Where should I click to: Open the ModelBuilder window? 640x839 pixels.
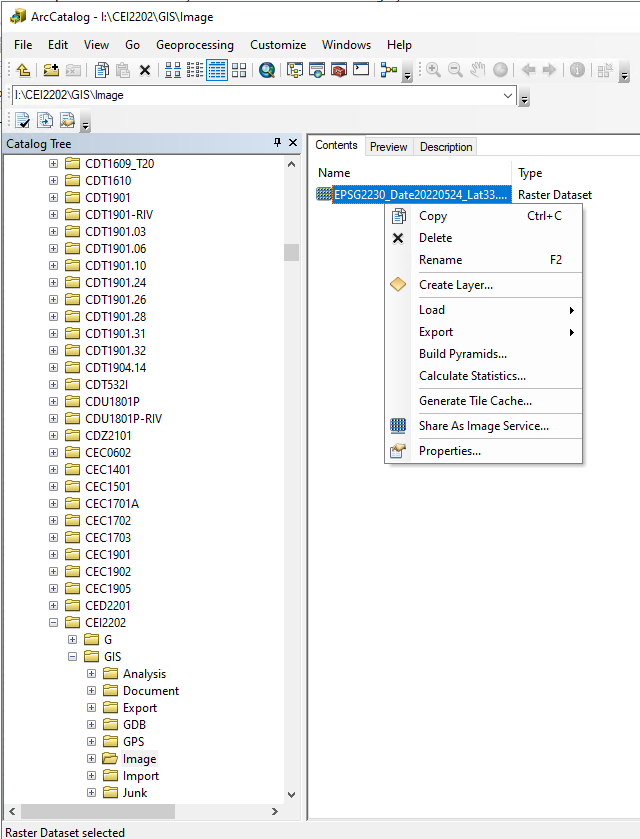389,70
